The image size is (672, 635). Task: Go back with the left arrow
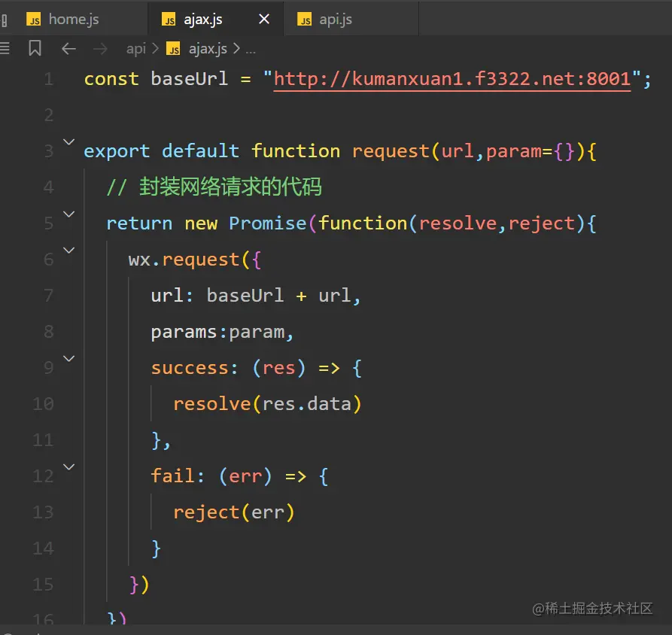[68, 49]
